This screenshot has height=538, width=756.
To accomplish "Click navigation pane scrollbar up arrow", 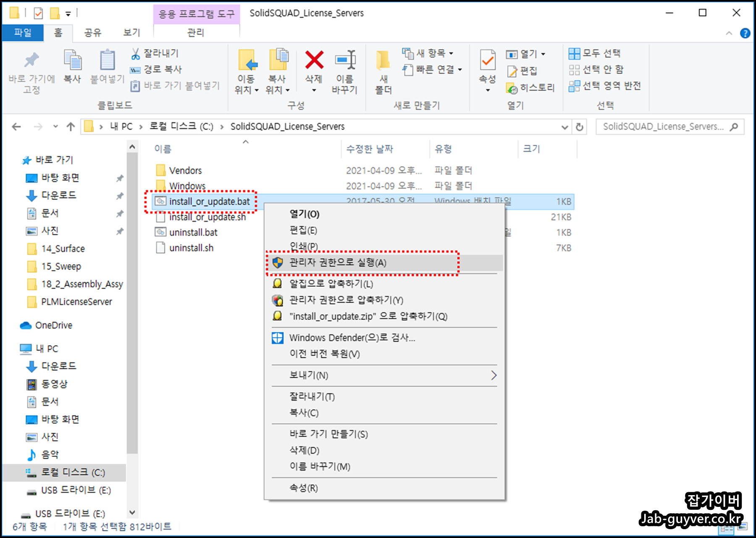I will click(x=132, y=147).
